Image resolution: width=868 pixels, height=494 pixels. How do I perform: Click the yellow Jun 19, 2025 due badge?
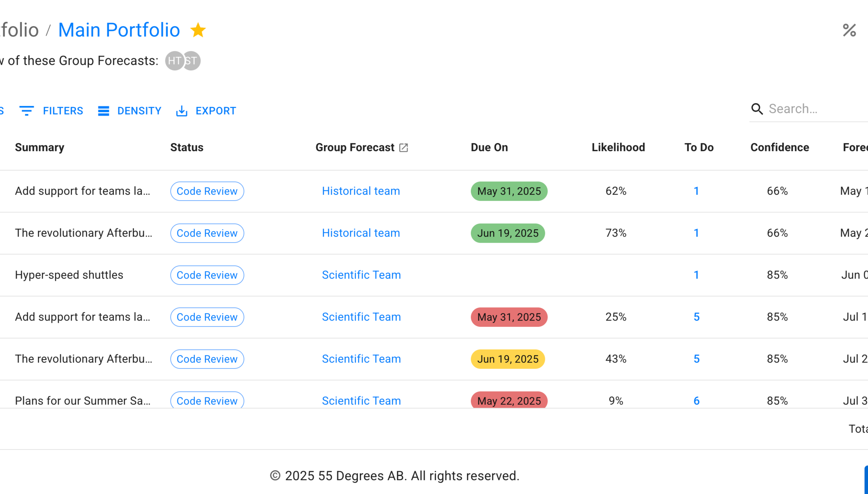(x=507, y=359)
